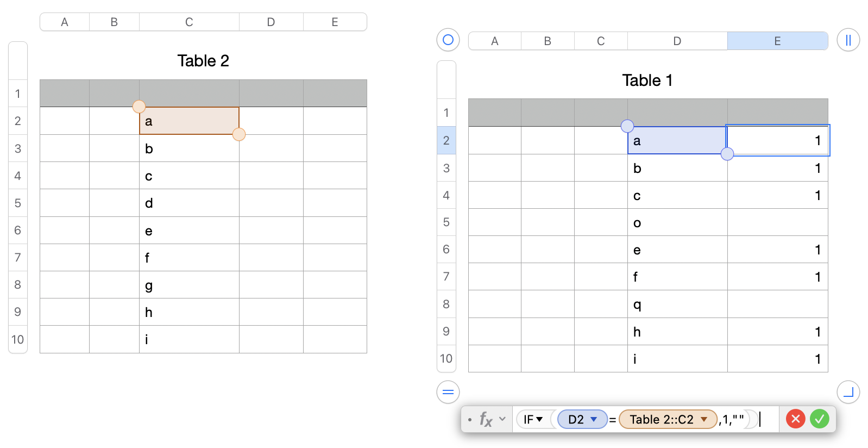Image resolution: width=868 pixels, height=448 pixels.
Task: Click the equals-bars icon at bottom left
Action: pyautogui.click(x=447, y=392)
